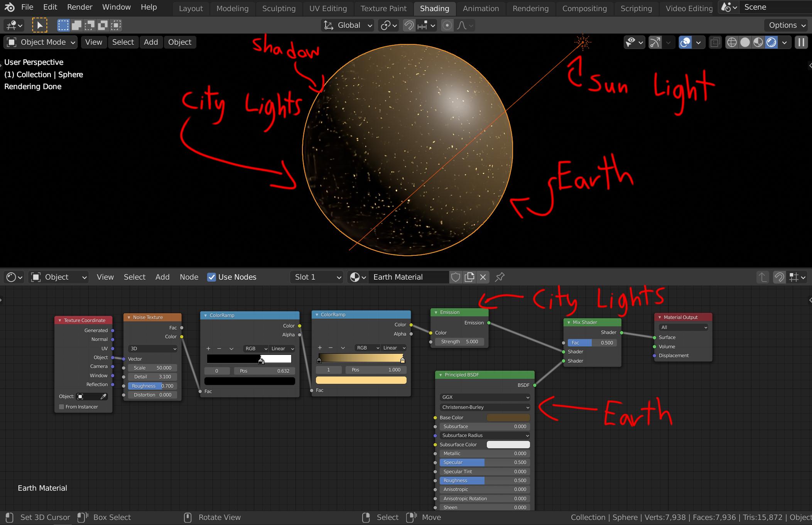The height and width of the screenshot is (525, 812).
Task: Switch viewport to Rendered shading mode
Action: (771, 42)
